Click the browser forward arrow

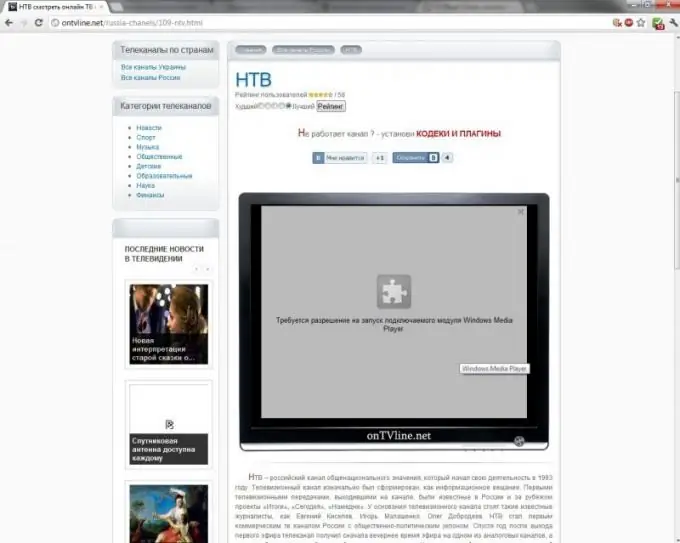(24, 23)
